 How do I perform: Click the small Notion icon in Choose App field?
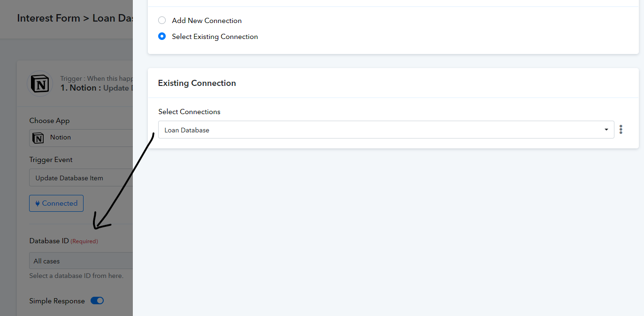tap(38, 138)
